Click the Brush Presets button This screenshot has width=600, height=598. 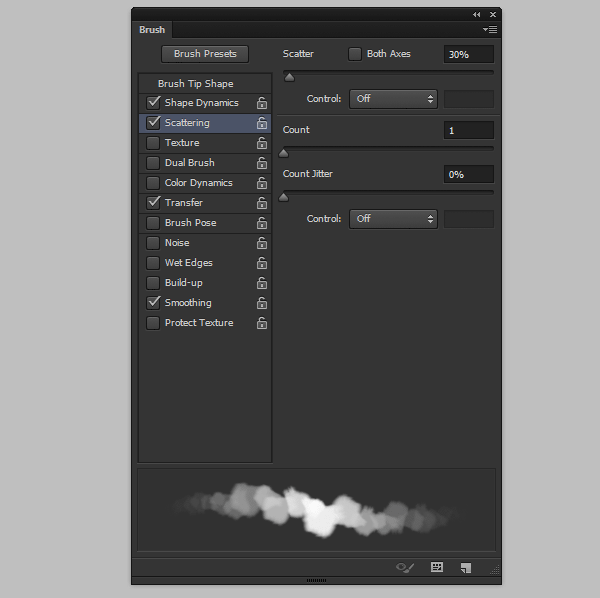[x=205, y=54]
